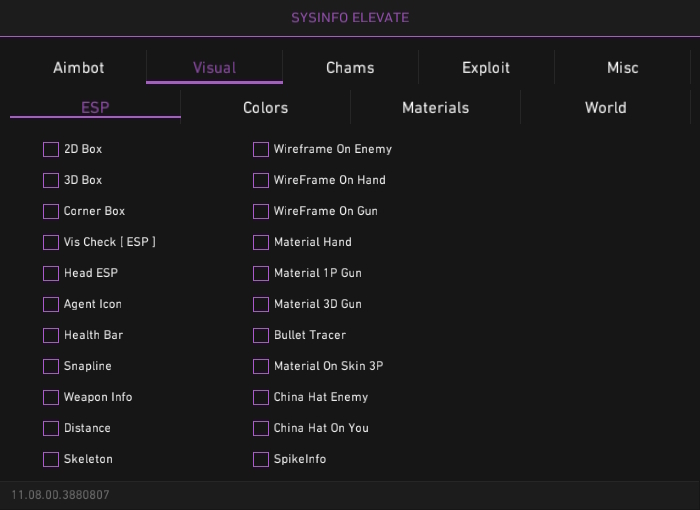
Task: Go to the Exploit tab
Action: (x=486, y=68)
